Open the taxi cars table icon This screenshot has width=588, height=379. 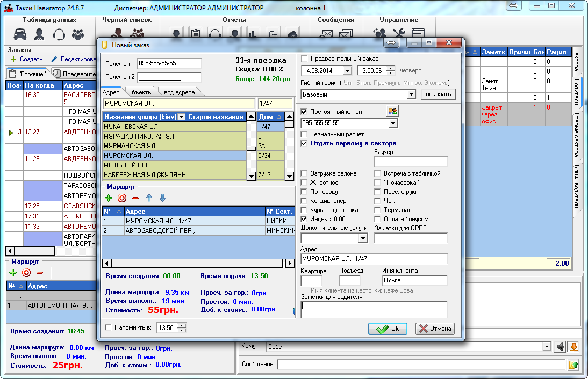click(x=20, y=35)
